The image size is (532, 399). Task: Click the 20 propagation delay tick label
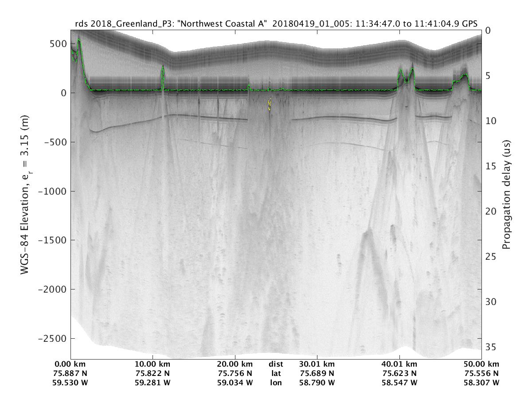coord(490,211)
